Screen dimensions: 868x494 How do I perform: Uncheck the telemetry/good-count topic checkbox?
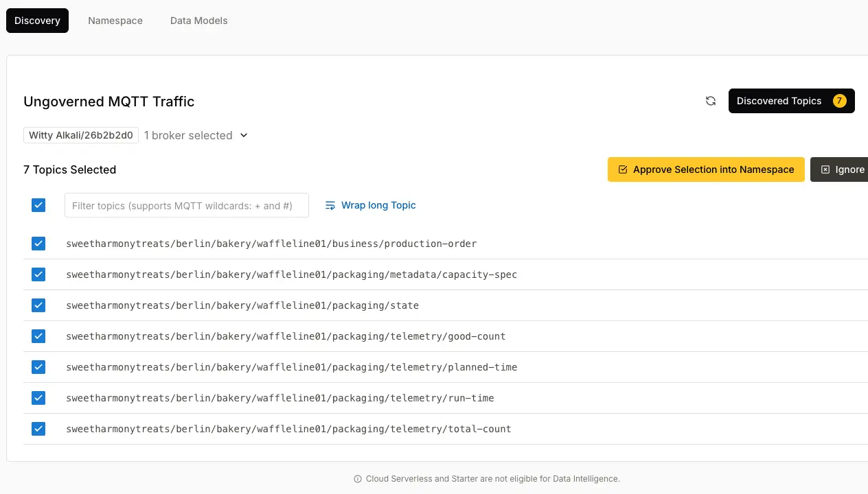[38, 336]
